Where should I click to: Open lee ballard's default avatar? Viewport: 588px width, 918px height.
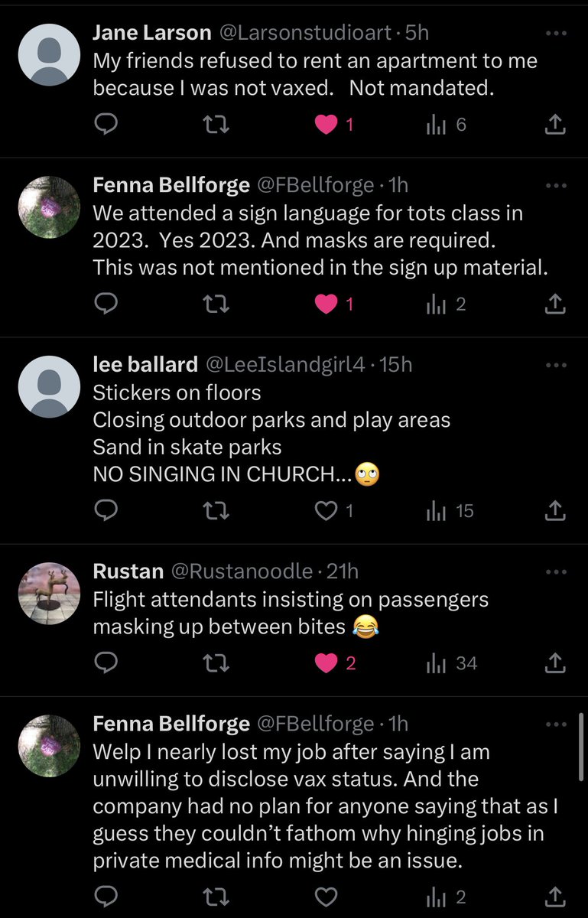[48, 387]
